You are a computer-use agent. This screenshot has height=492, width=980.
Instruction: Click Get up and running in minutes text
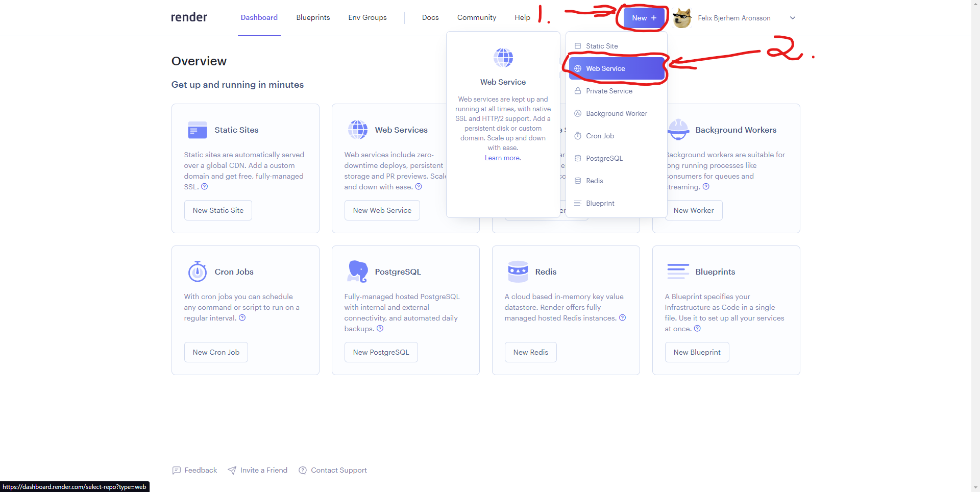point(237,85)
